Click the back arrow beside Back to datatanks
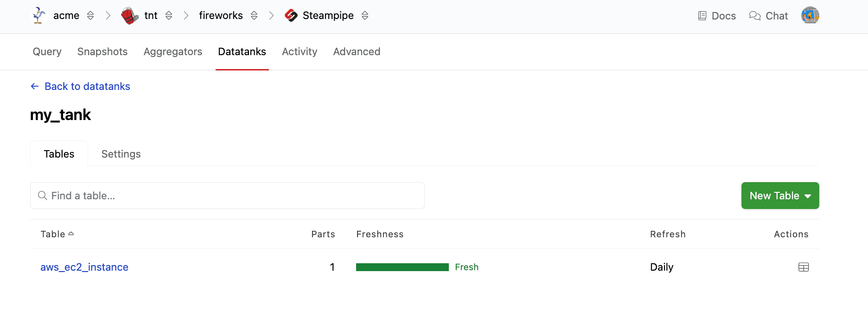Screen dimensions: 868x317 coord(35,86)
